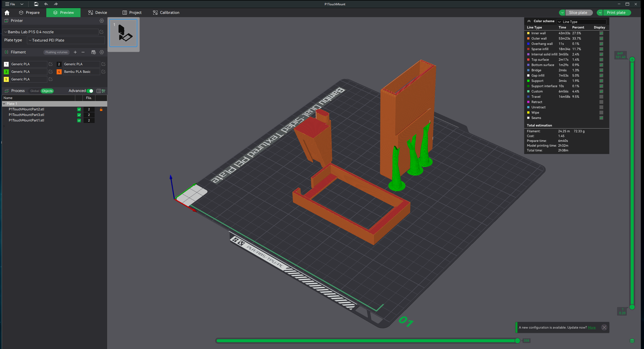This screenshot has height=349, width=644.
Task: Click the Home icon
Action: (x=7, y=13)
